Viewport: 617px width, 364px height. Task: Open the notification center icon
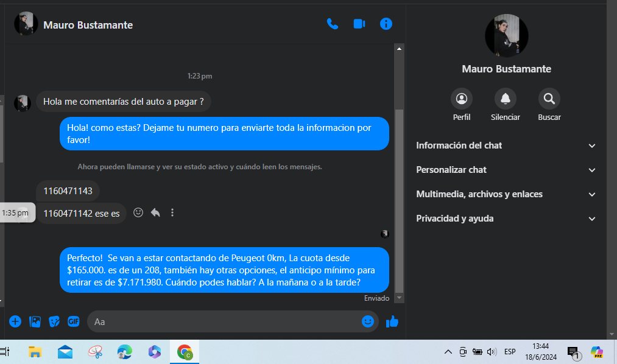pos(573,352)
